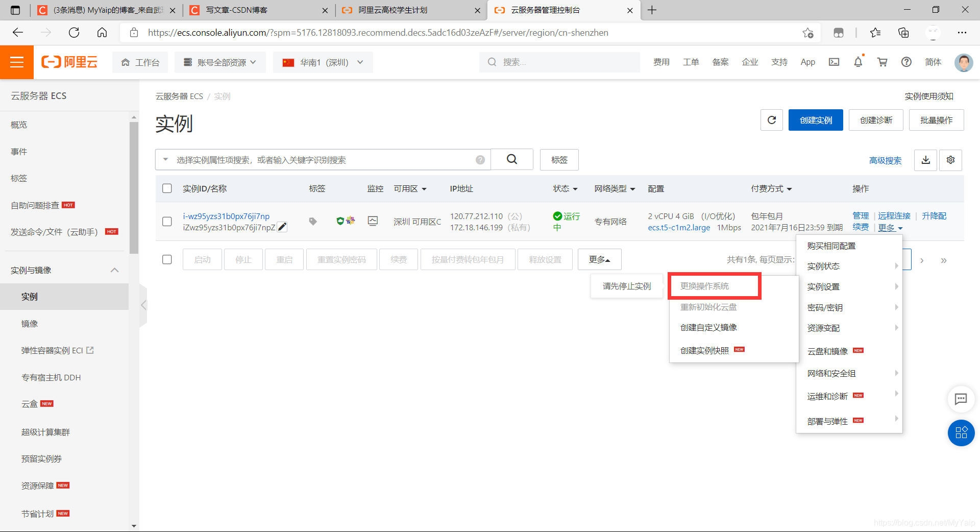Tick checkbox for instance i-wz95yzs31b0px76ji7np
The width and height of the screenshot is (980, 532).
[x=167, y=222]
